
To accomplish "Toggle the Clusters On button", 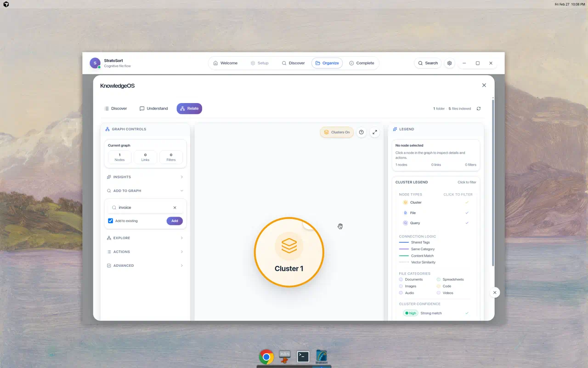I will [337, 132].
